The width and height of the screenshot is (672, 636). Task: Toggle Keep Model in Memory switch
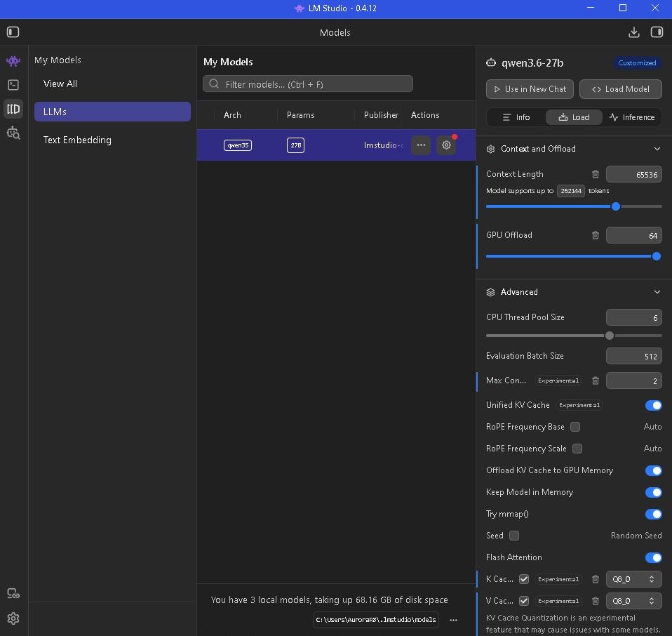[653, 492]
